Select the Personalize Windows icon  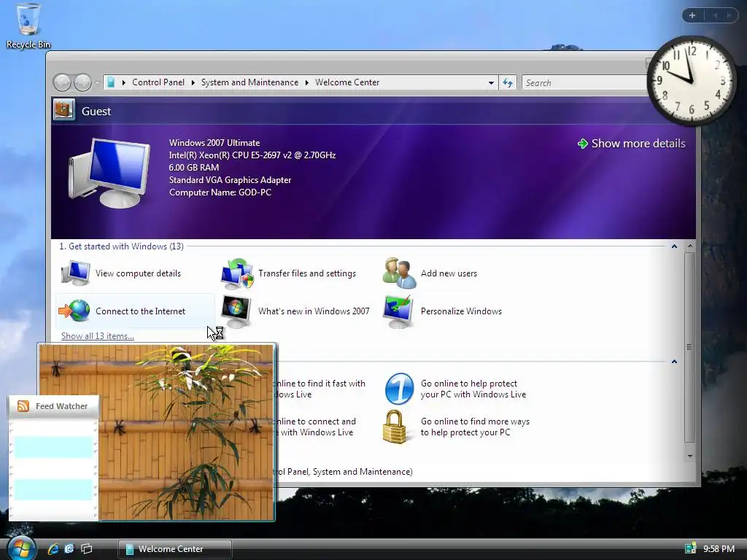click(398, 311)
